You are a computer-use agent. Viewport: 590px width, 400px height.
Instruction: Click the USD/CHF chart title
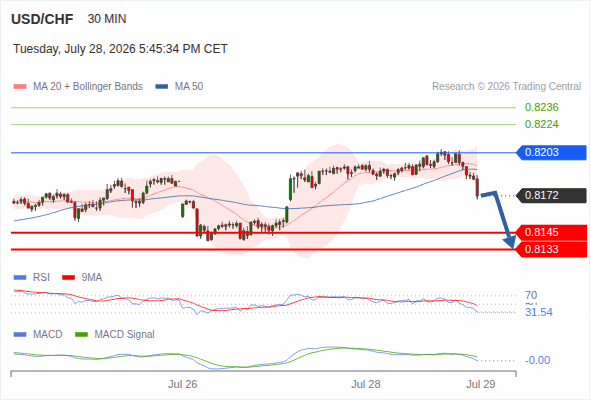click(x=42, y=19)
